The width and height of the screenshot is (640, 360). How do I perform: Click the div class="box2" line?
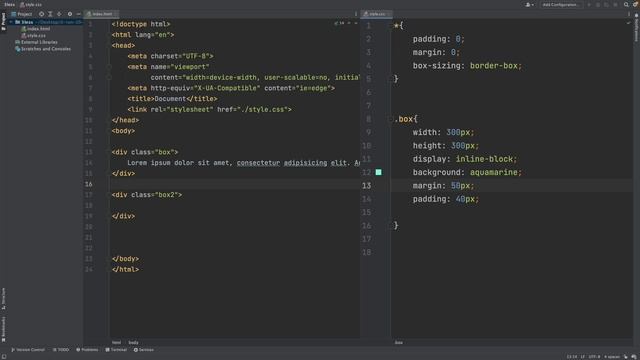147,195
